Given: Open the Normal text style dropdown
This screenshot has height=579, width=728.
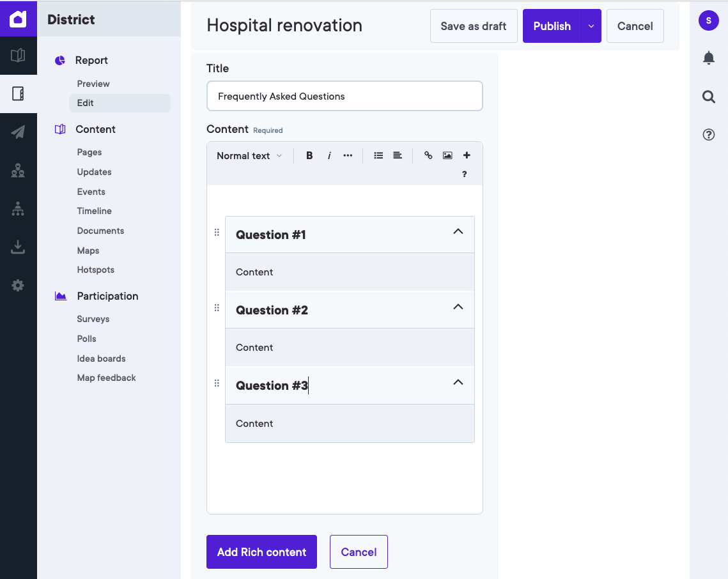Looking at the screenshot, I should pos(249,156).
